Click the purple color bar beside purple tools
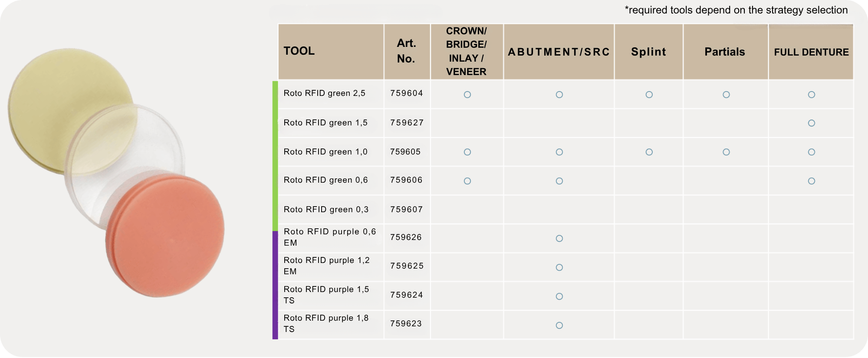 coord(275,285)
